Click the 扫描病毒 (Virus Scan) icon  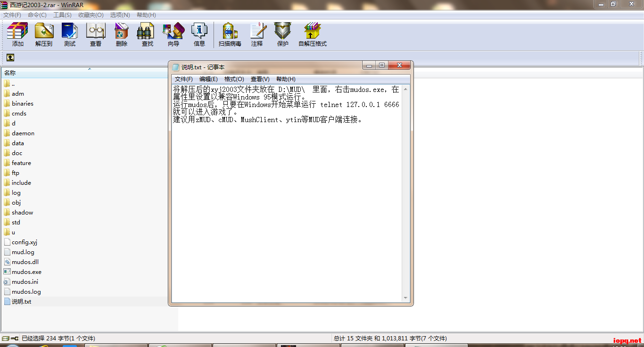[x=230, y=34]
